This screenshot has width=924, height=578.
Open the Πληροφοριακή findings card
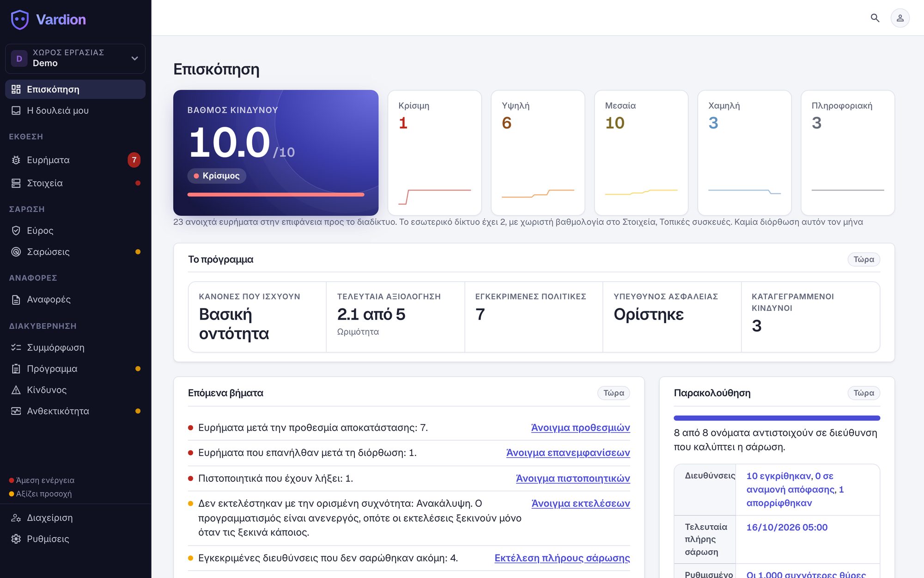pos(848,153)
